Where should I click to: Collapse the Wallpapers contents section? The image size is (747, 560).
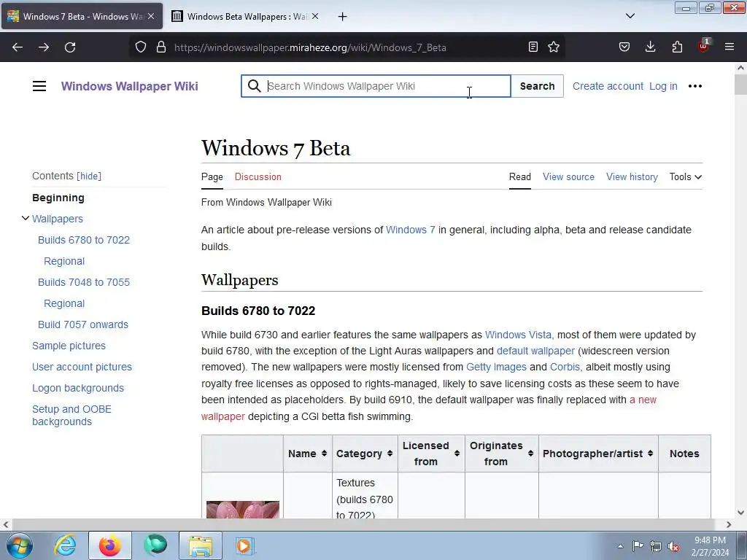coord(26,219)
